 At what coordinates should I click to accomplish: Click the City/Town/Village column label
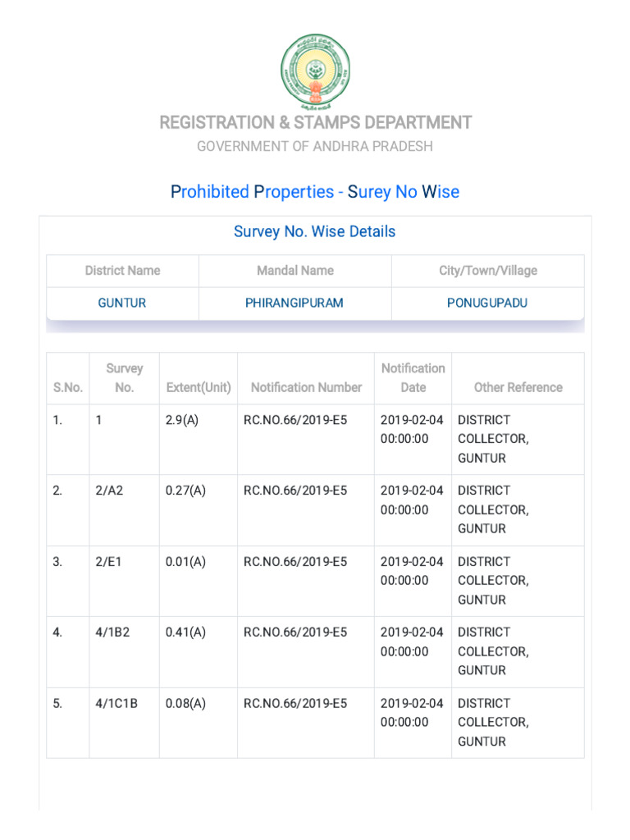[x=487, y=271]
